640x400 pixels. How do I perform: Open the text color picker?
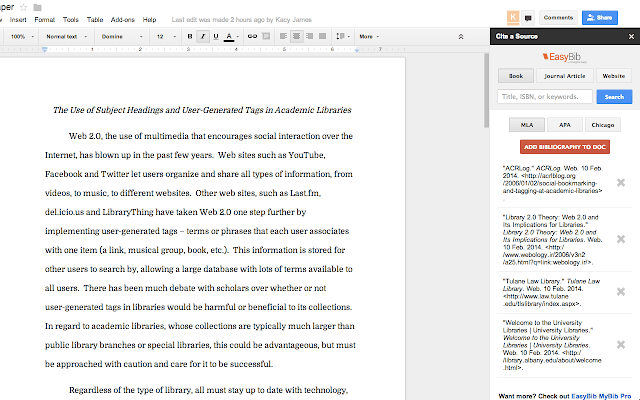pos(229,36)
